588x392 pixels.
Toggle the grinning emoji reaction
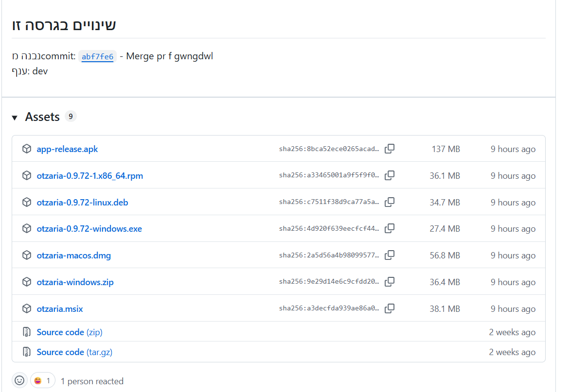43,380
